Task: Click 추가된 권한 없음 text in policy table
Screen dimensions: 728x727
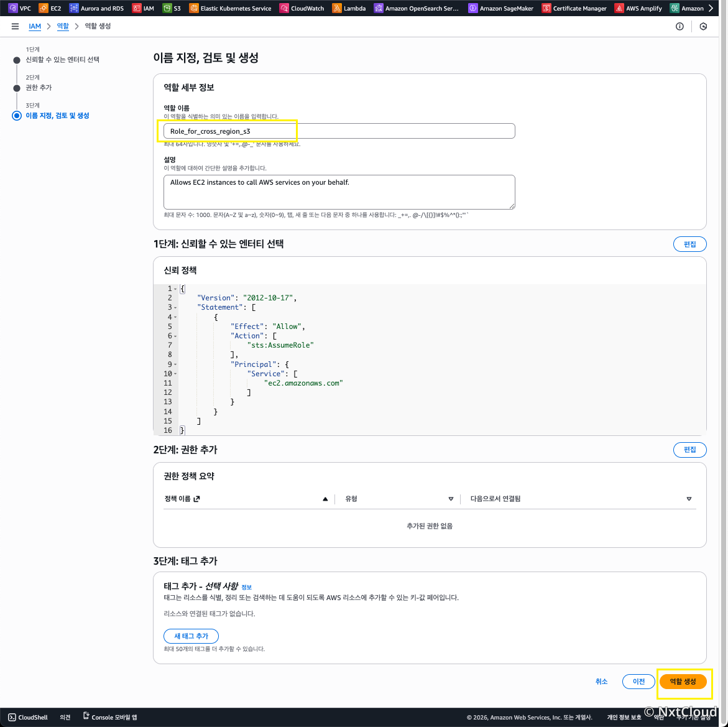Action: (430, 526)
